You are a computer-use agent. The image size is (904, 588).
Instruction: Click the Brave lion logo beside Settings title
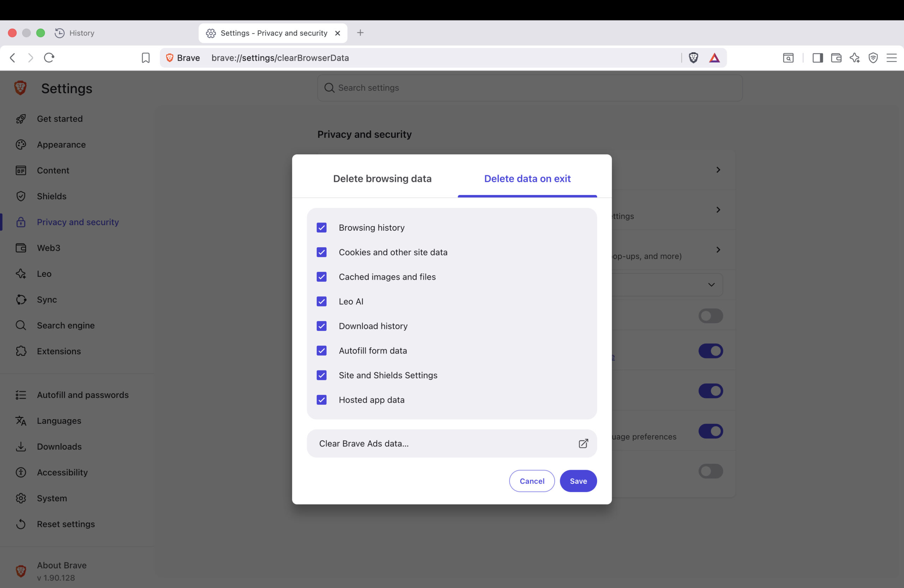click(20, 88)
